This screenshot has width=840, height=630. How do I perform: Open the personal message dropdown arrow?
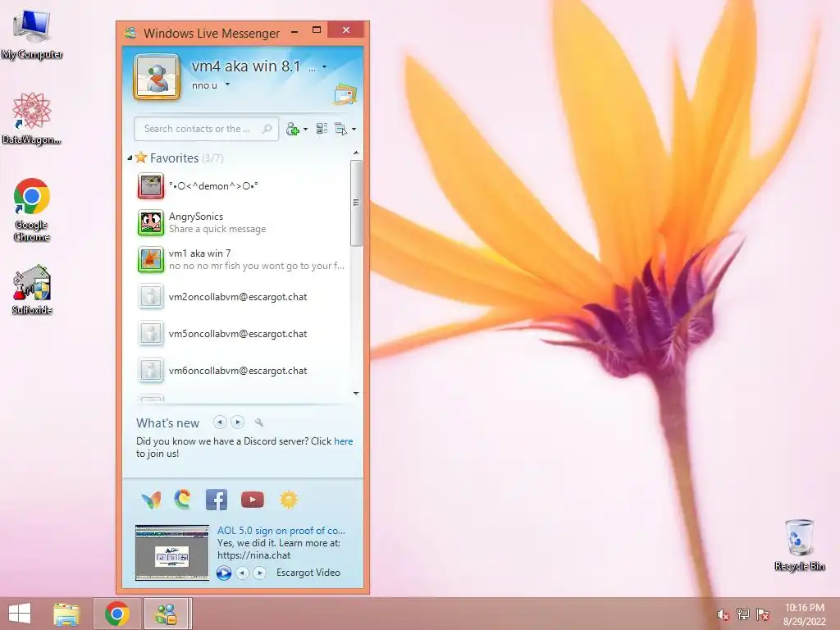pos(227,84)
